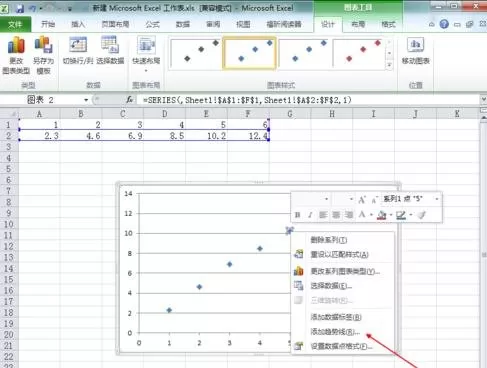
Task: Click Change Chart Type (更改图表类型) icon
Action: click(x=16, y=45)
